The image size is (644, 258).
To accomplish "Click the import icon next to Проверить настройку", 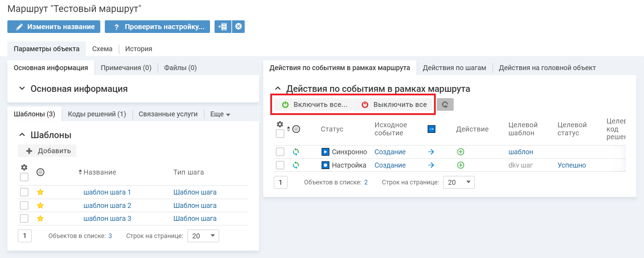I will (223, 27).
